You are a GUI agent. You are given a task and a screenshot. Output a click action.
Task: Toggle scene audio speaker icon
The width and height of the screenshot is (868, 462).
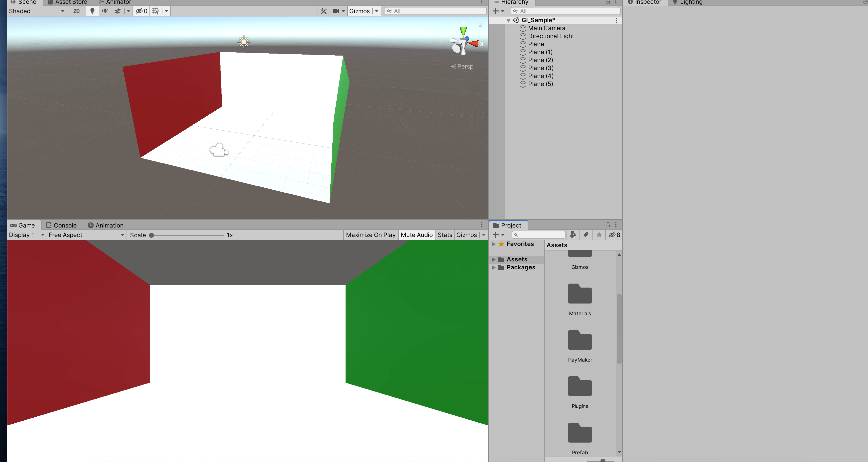click(105, 11)
